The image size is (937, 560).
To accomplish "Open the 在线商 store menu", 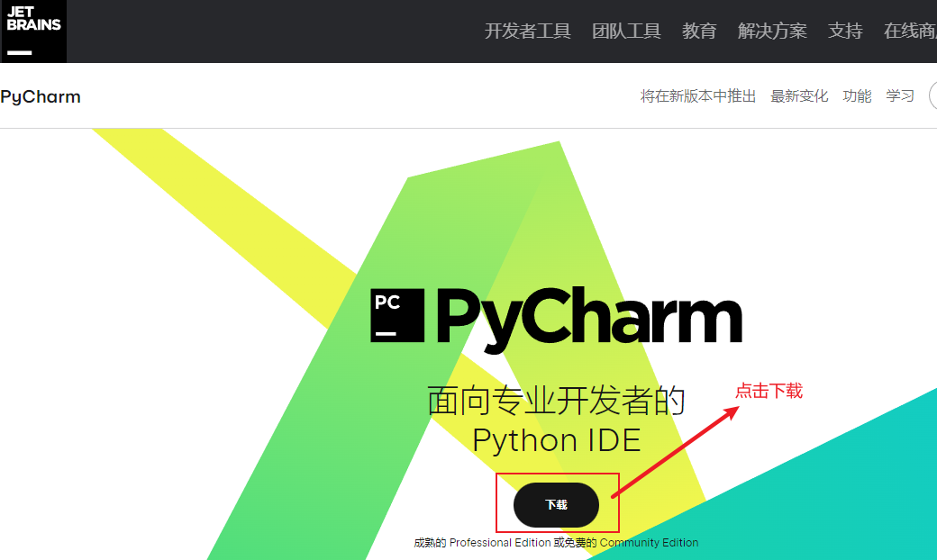I will 910,31.
